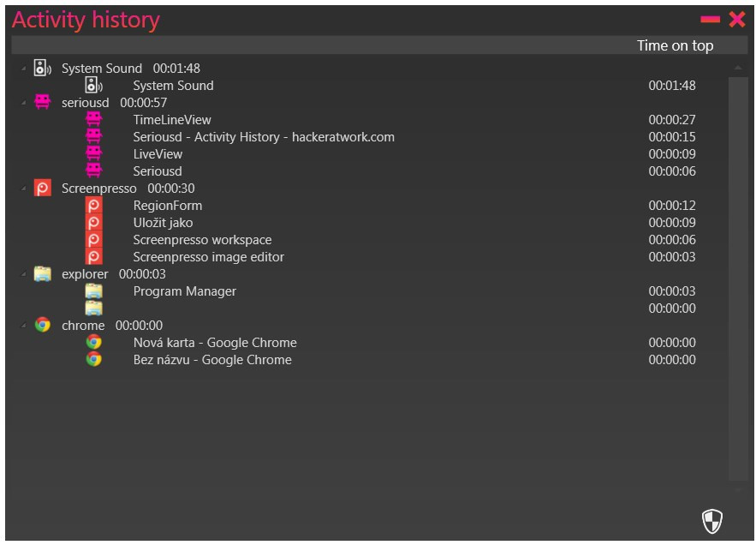Collapse the seriousd tree group
The height and width of the screenshot is (545, 756).
(23, 103)
